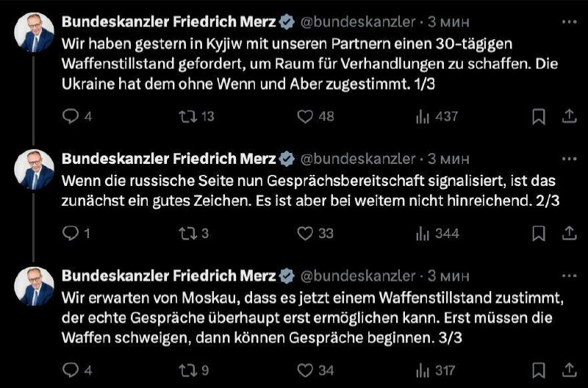View analytics showing 437 views
This screenshot has height=388, width=588.
pyautogui.click(x=423, y=116)
